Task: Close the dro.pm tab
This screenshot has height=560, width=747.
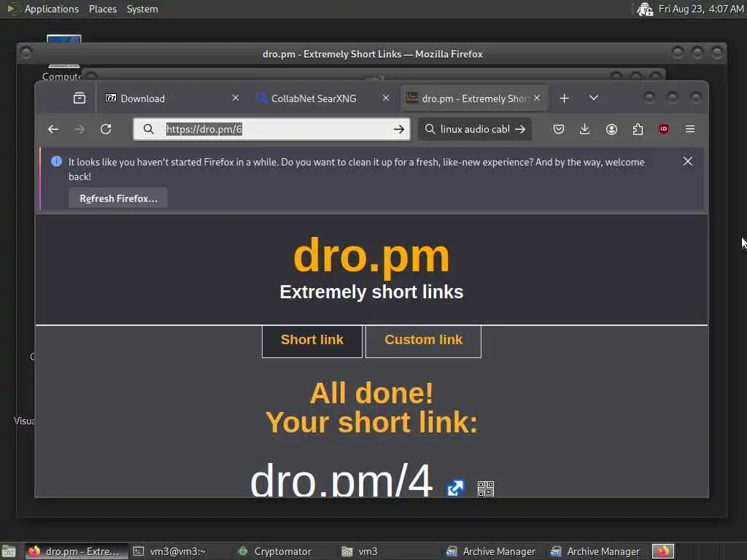Action: (537, 98)
